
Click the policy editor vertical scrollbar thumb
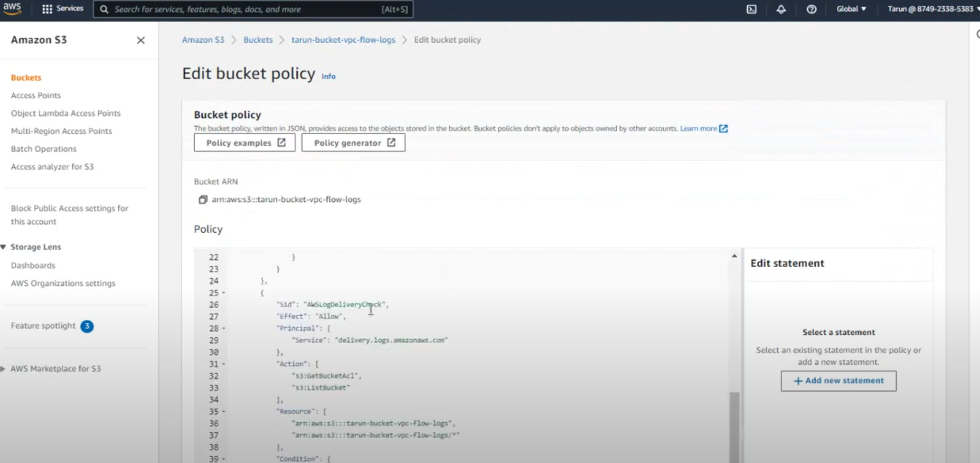[x=734, y=427]
